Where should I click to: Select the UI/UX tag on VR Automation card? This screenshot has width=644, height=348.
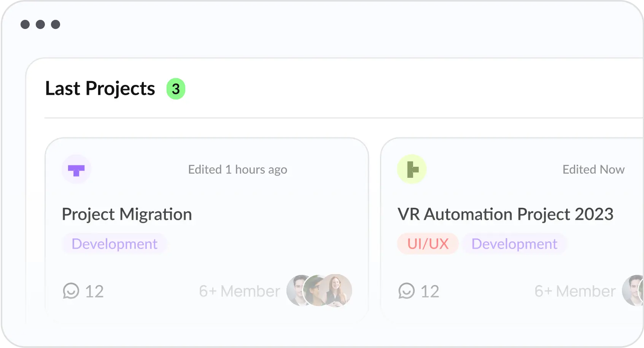point(428,244)
